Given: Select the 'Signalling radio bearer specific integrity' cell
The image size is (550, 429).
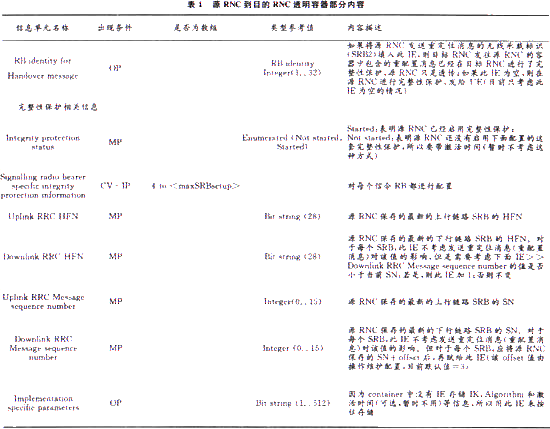Looking at the screenshot, I should (x=43, y=186).
